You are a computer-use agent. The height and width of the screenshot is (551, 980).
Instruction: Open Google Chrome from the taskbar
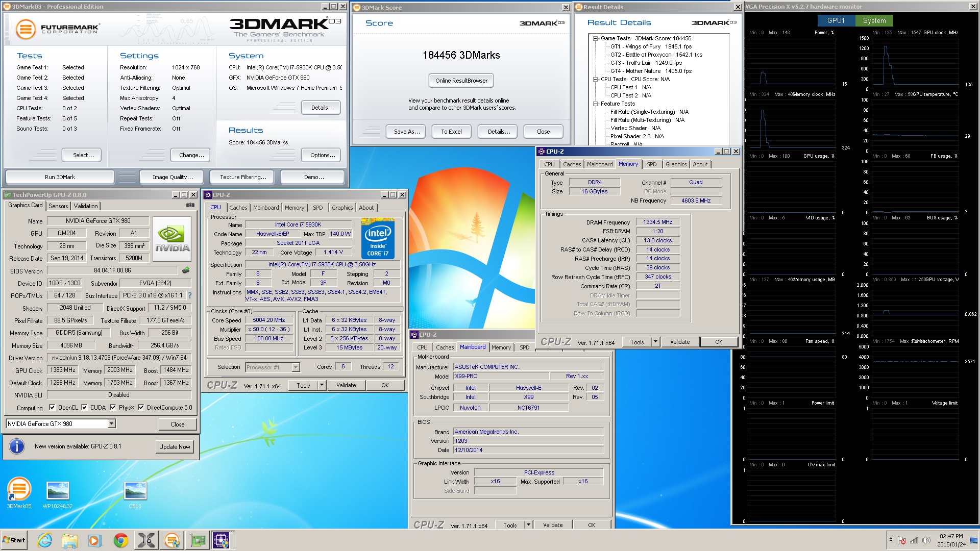tap(121, 540)
